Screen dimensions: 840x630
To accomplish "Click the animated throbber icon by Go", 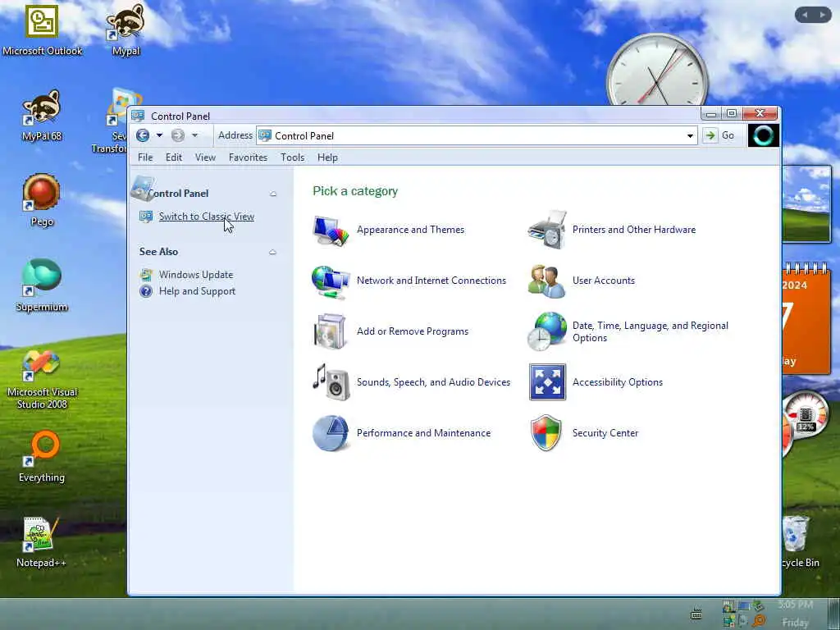I will tap(764, 135).
